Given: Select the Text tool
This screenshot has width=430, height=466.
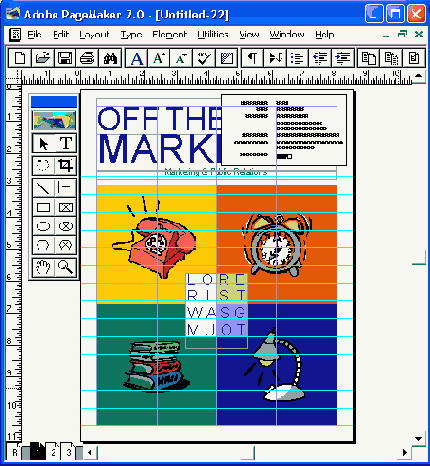Looking at the screenshot, I should tap(66, 144).
